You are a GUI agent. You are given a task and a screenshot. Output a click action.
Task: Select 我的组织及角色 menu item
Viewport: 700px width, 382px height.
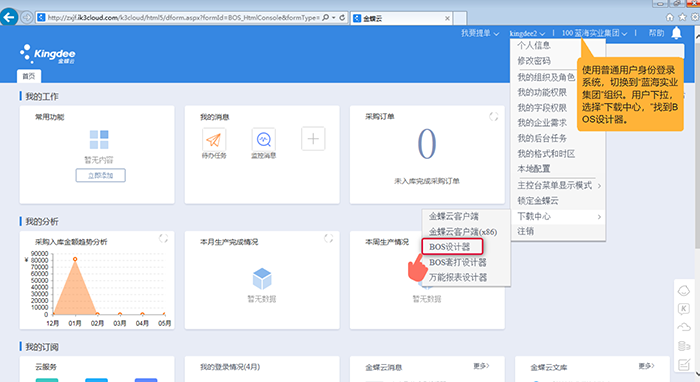tap(546, 77)
